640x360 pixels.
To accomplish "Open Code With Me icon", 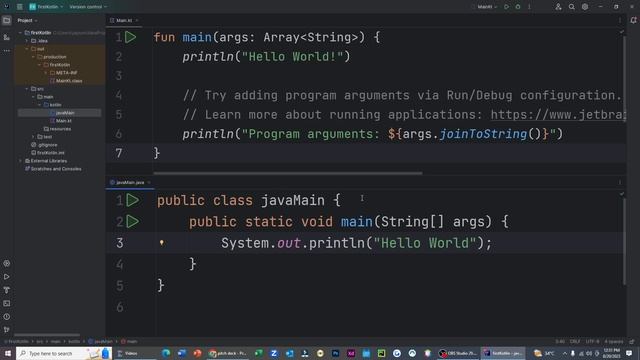I will tap(558, 7).
